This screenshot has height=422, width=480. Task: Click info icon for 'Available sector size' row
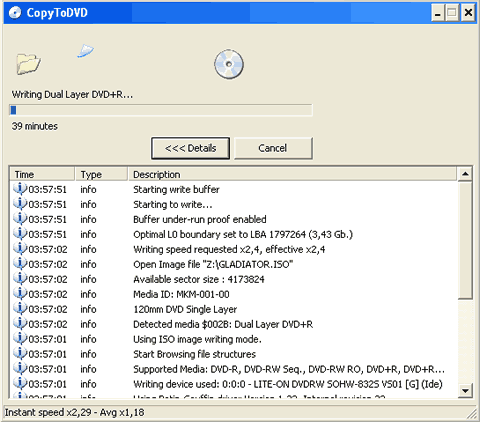(x=20, y=279)
